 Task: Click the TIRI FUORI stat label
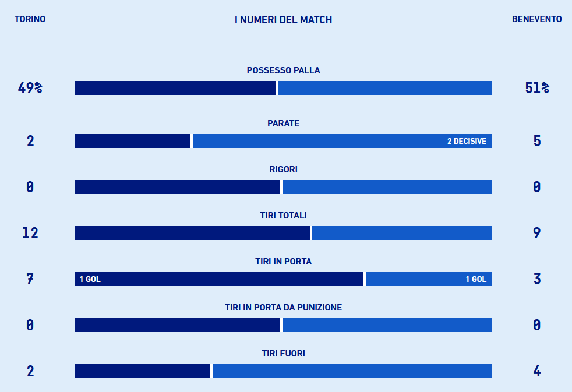[x=283, y=354]
